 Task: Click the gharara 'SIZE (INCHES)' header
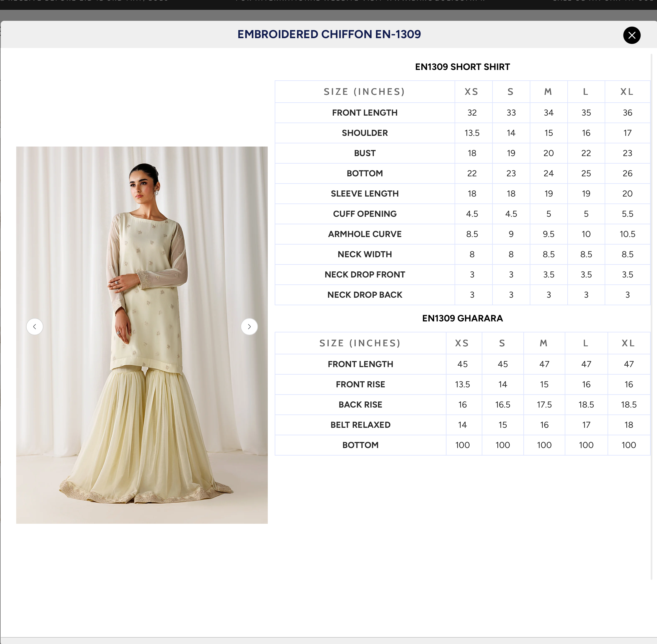360,343
